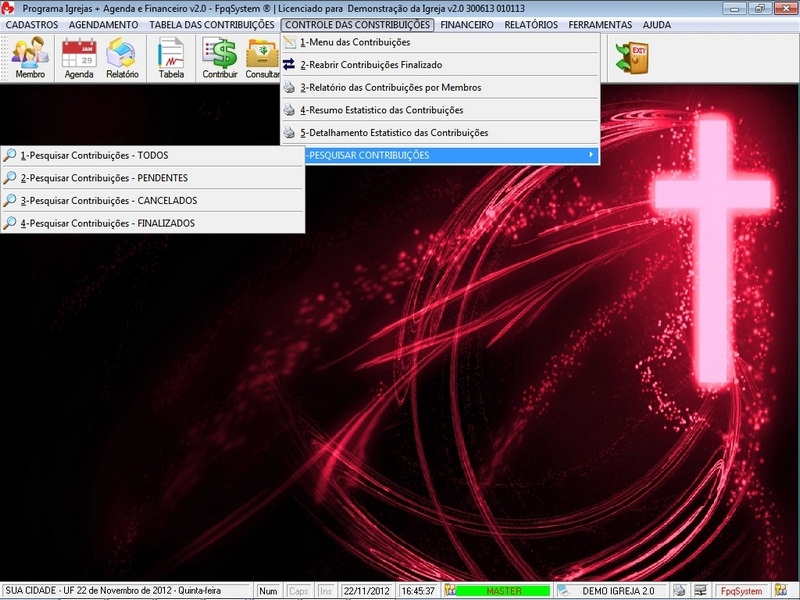
Task: Click the 22/11/2012 date field
Action: (x=366, y=591)
